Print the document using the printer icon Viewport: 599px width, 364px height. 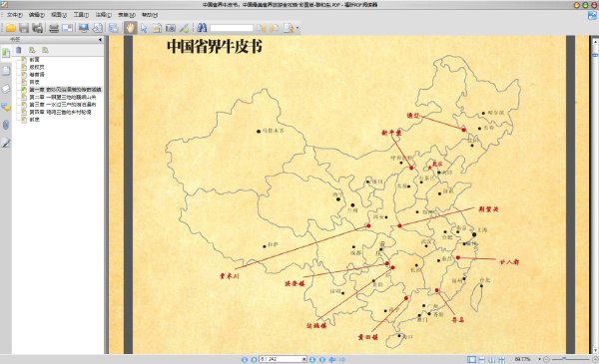[54, 28]
